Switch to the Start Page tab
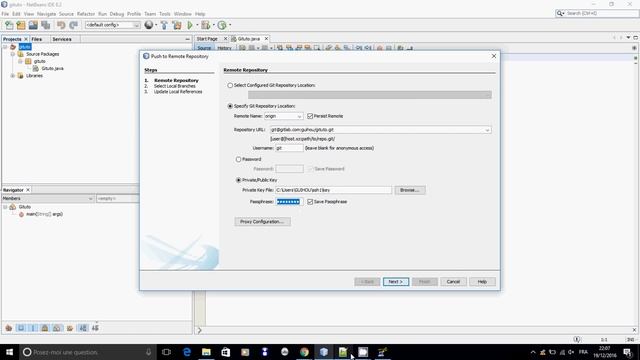The width and height of the screenshot is (640, 360). pos(207,39)
